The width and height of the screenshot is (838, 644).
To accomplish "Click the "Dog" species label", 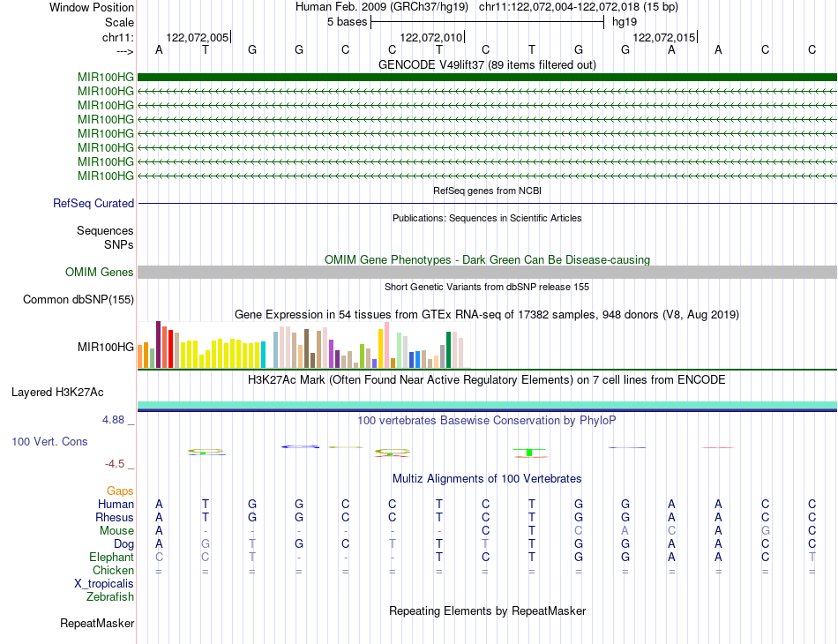I will pyautogui.click(x=123, y=544).
